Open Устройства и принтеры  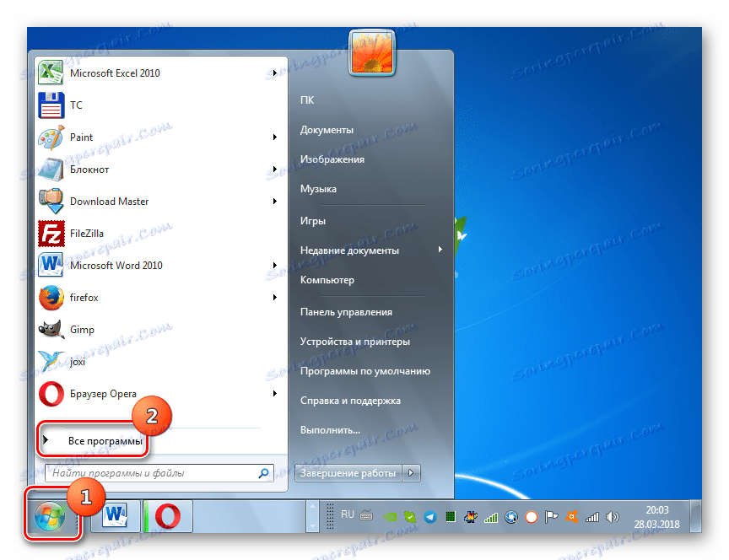point(354,342)
